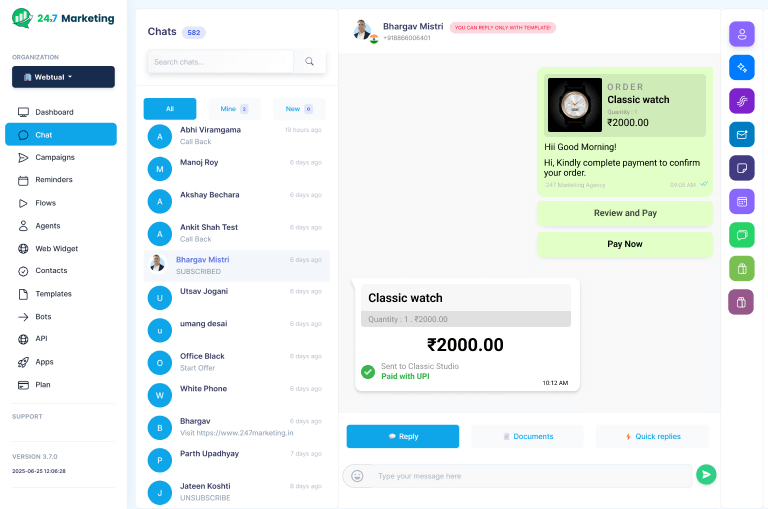The height and width of the screenshot is (509, 768).
Task: Click the Review and Pay button
Action: 624,213
